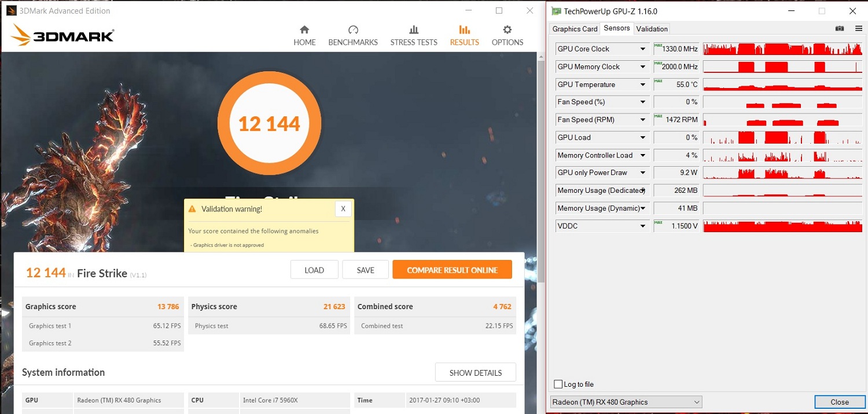Click the SAVE result button
The image size is (868, 414).
[365, 270]
